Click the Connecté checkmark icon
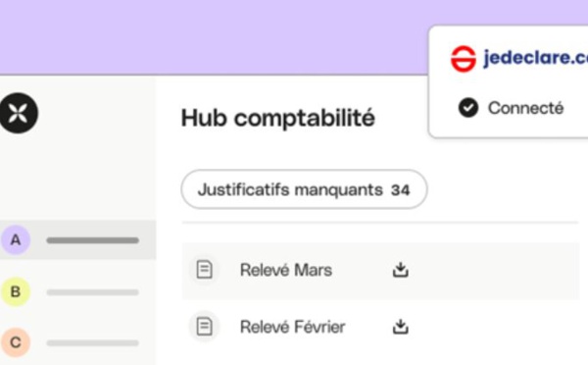Image resolution: width=588 pixels, height=365 pixels. point(468,108)
